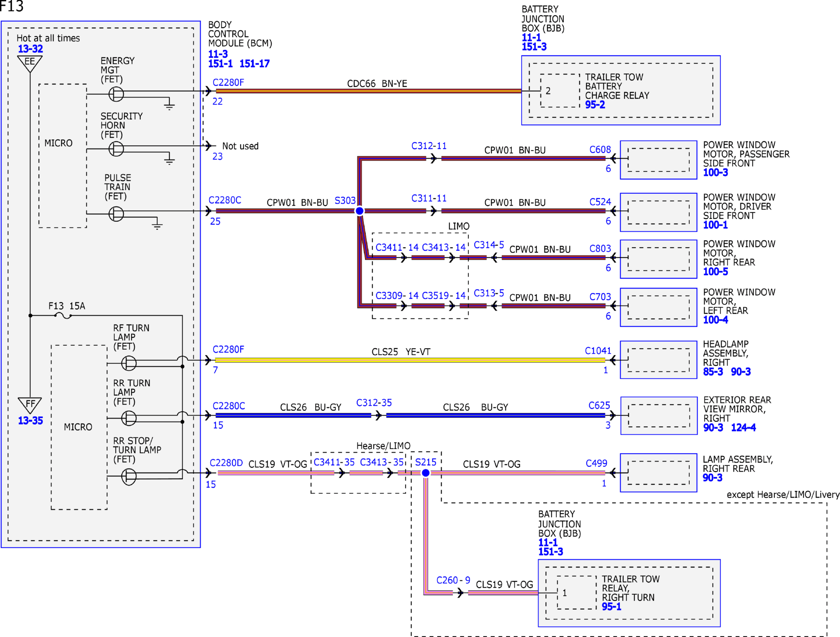This screenshot has height=637, width=840.
Task: Open the 100-3 passenger window motor link
Action: tap(716, 172)
